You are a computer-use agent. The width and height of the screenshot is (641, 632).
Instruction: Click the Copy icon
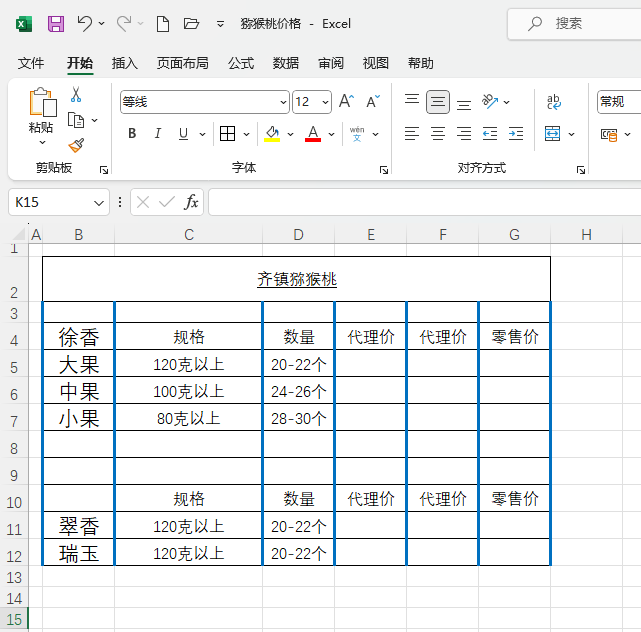(x=76, y=120)
